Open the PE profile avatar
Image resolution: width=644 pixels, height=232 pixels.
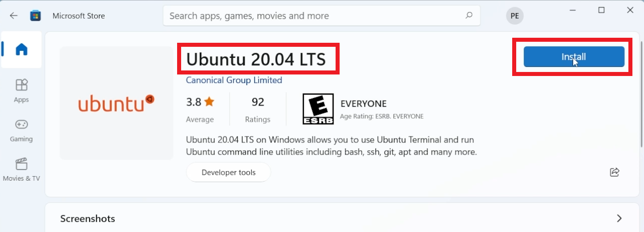(514, 16)
